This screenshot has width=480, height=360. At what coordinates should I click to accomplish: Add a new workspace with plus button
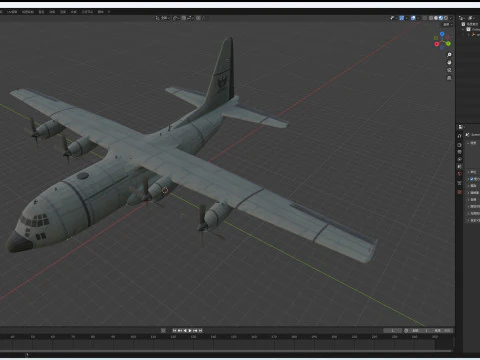click(x=109, y=12)
